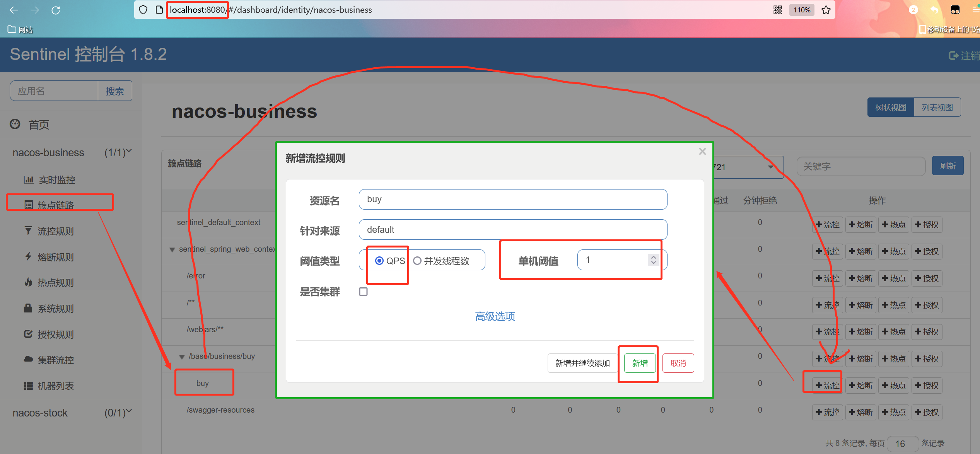Expand 高级选项 link
Viewport: 980px width, 454px height.
point(495,316)
